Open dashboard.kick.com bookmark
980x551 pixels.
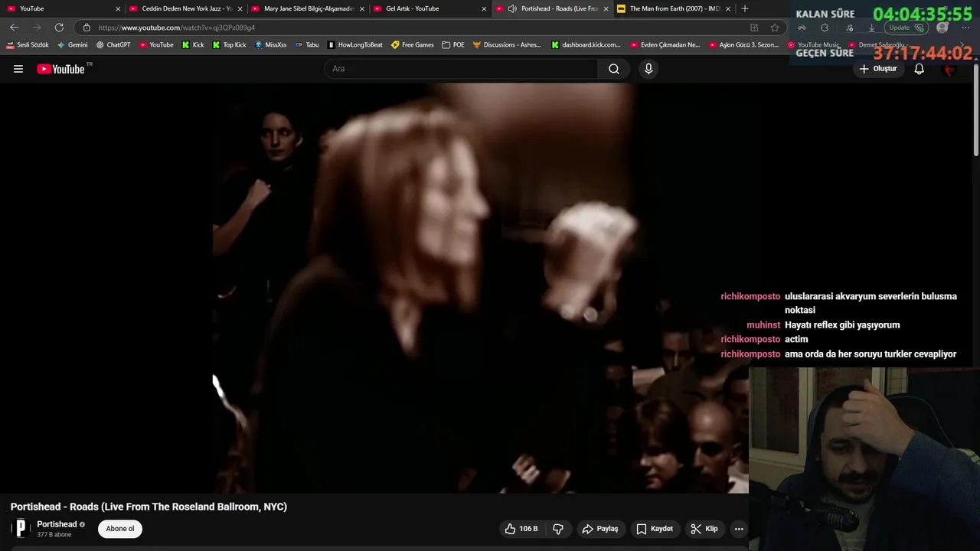(586, 44)
